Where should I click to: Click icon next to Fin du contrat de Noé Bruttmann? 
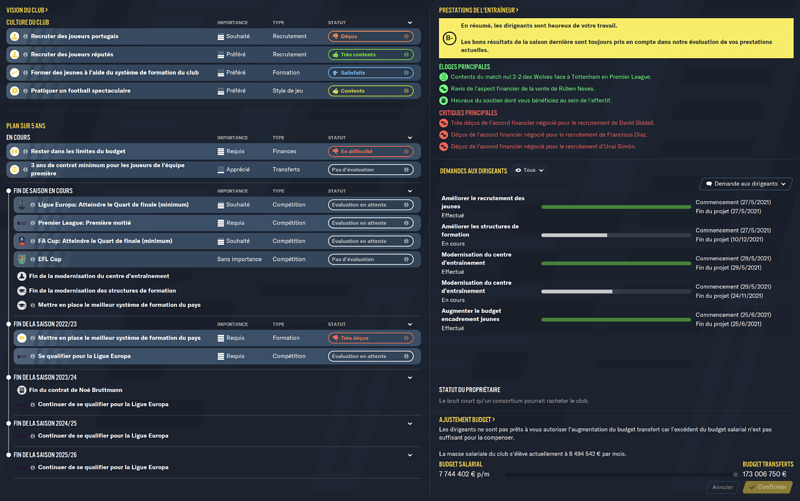tap(22, 390)
